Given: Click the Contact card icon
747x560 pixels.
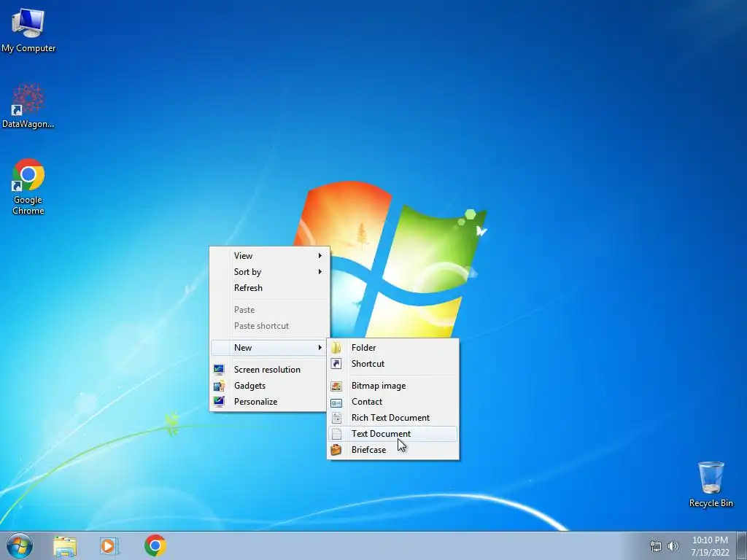Looking at the screenshot, I should [336, 402].
